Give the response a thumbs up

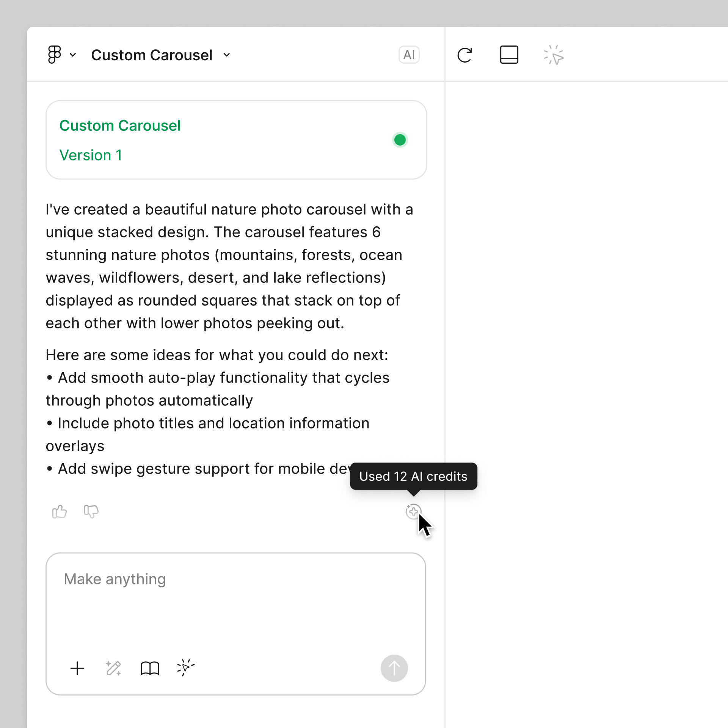pos(59,511)
